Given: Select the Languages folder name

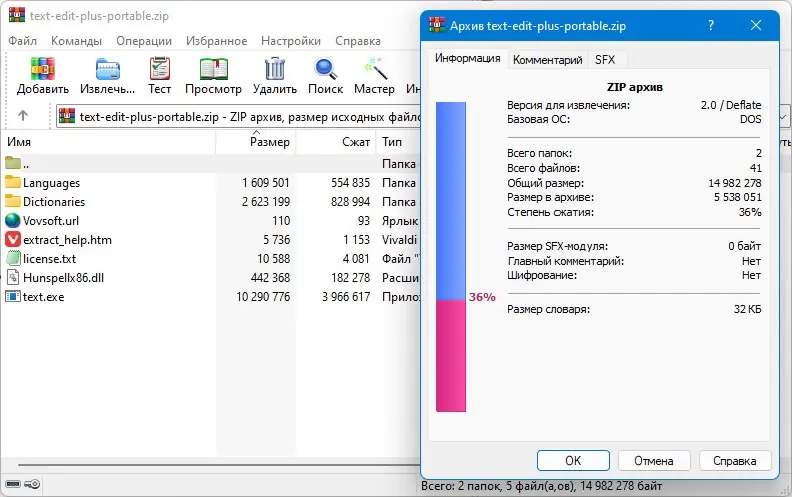Looking at the screenshot, I should (x=52, y=182).
